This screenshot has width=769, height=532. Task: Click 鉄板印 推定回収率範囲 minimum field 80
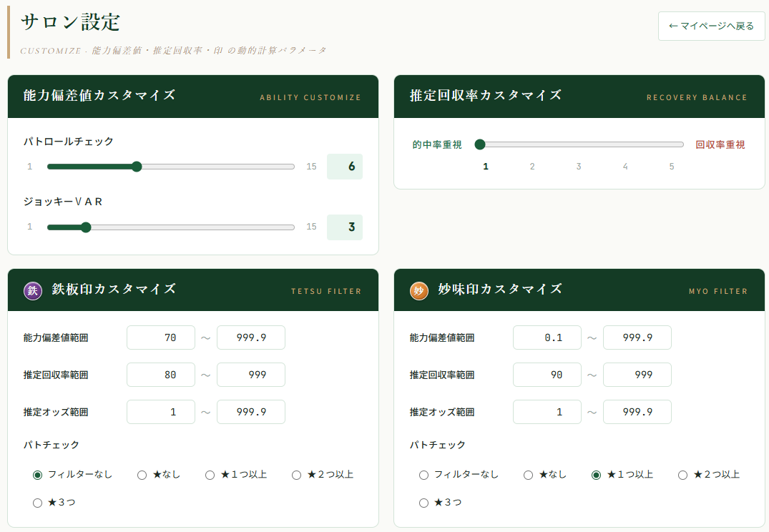(161, 375)
